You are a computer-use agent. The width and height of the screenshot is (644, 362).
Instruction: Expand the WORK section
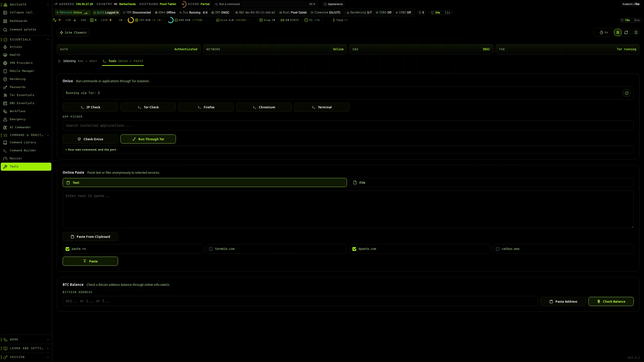(x=26, y=339)
